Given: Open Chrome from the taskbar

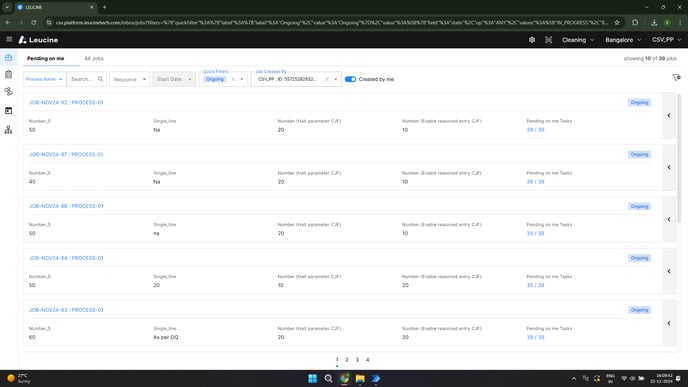Looking at the screenshot, I should [x=344, y=378].
